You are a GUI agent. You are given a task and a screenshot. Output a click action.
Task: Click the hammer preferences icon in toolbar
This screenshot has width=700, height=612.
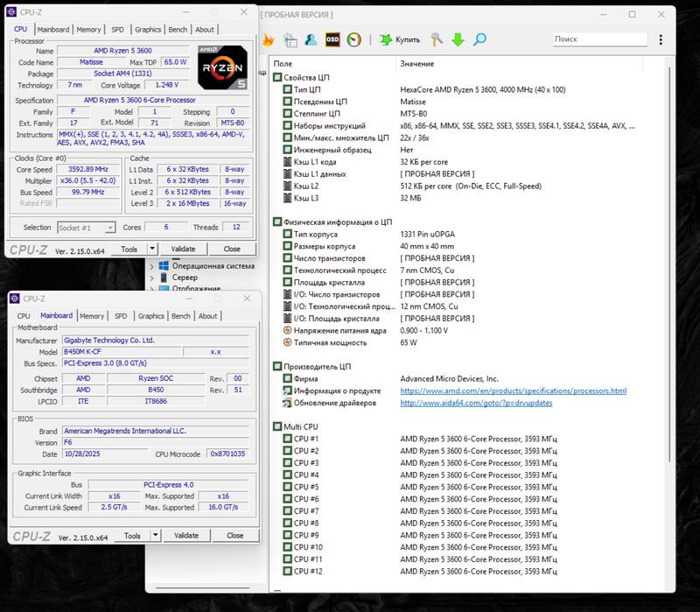click(436, 39)
